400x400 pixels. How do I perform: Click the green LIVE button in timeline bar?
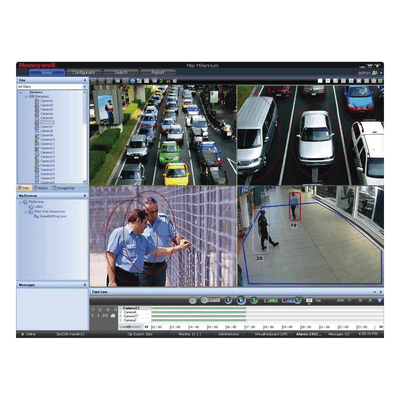coord(271,300)
